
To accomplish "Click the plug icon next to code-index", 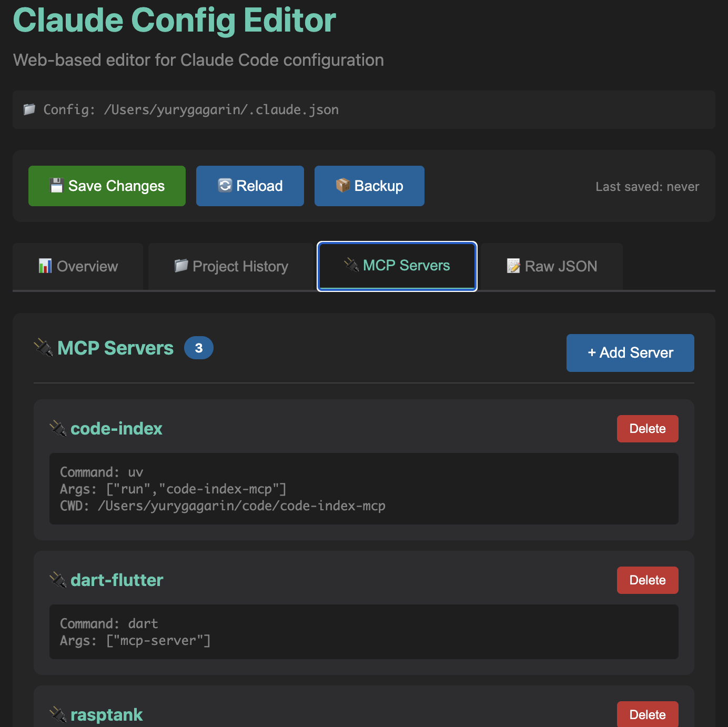I will (58, 428).
